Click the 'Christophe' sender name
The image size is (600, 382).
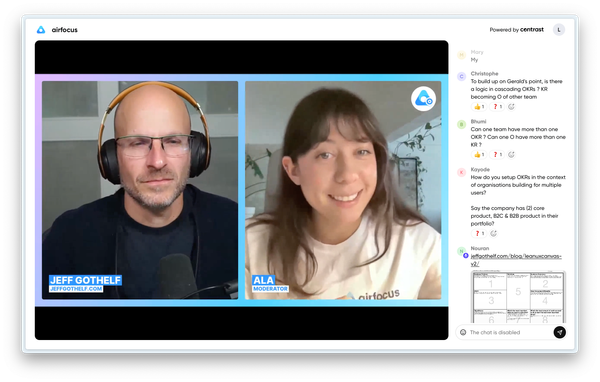click(484, 73)
